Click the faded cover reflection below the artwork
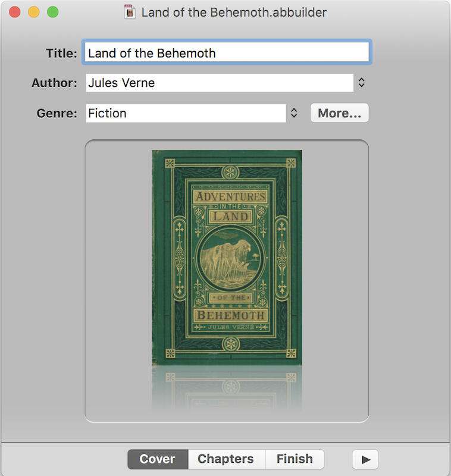The width and height of the screenshot is (451, 476). [x=227, y=388]
